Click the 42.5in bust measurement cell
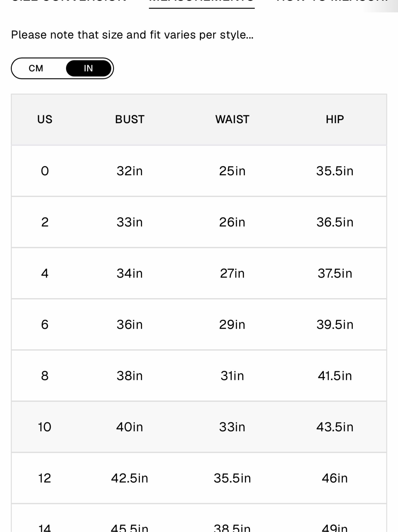Viewport: 398px width, 532px height. (130, 478)
